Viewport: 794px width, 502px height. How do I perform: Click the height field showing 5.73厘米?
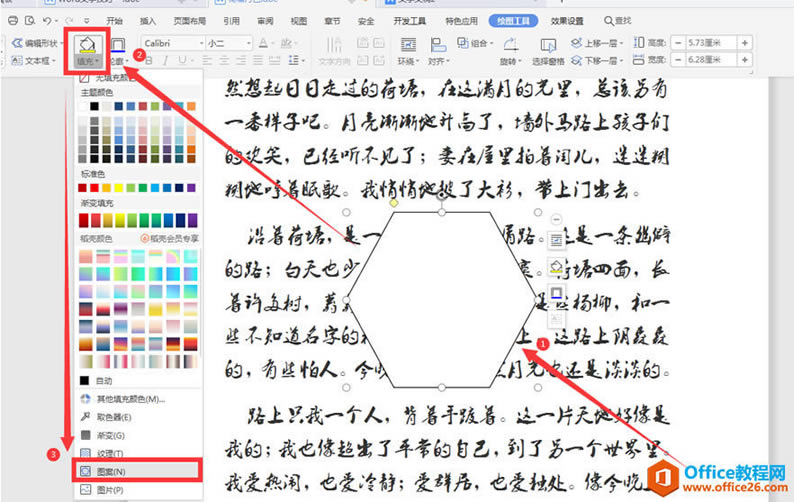pyautogui.click(x=711, y=43)
